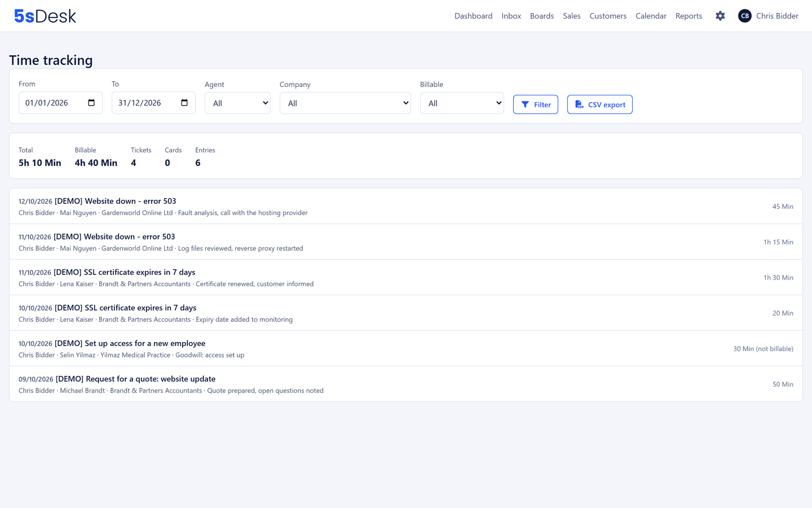
Task: Click the CB user avatar
Action: click(x=745, y=16)
